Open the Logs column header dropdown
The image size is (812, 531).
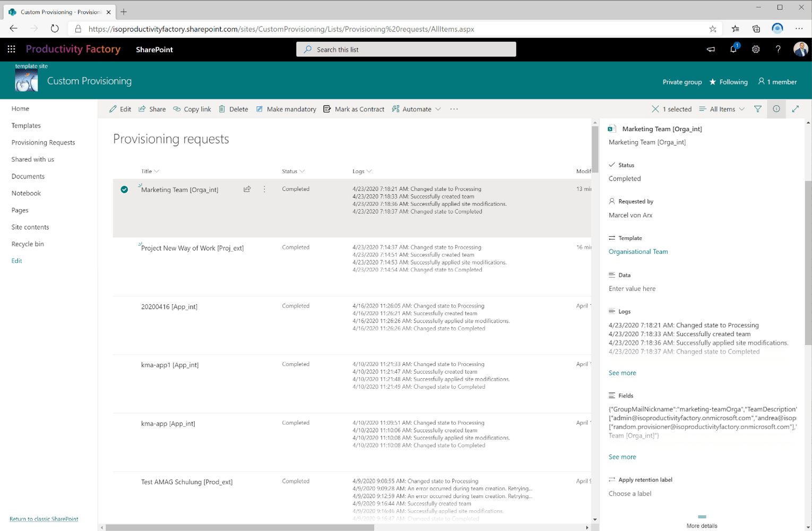tap(362, 171)
